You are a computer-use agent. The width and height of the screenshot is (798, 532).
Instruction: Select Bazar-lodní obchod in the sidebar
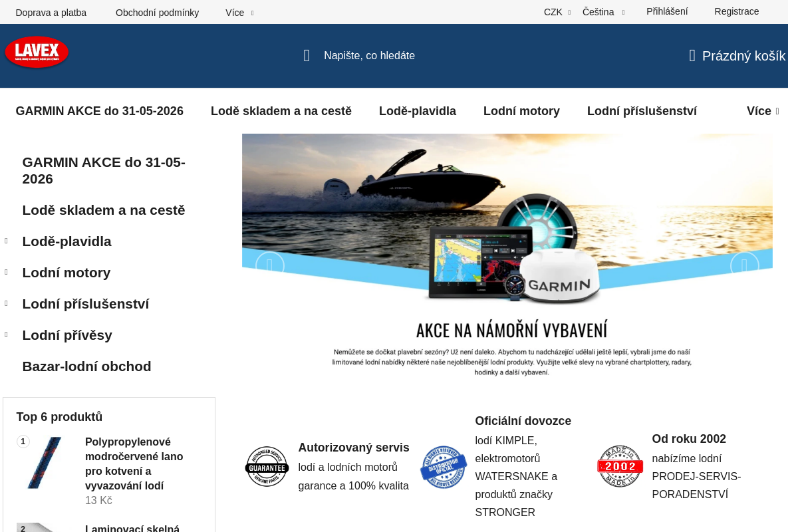pos(86,366)
